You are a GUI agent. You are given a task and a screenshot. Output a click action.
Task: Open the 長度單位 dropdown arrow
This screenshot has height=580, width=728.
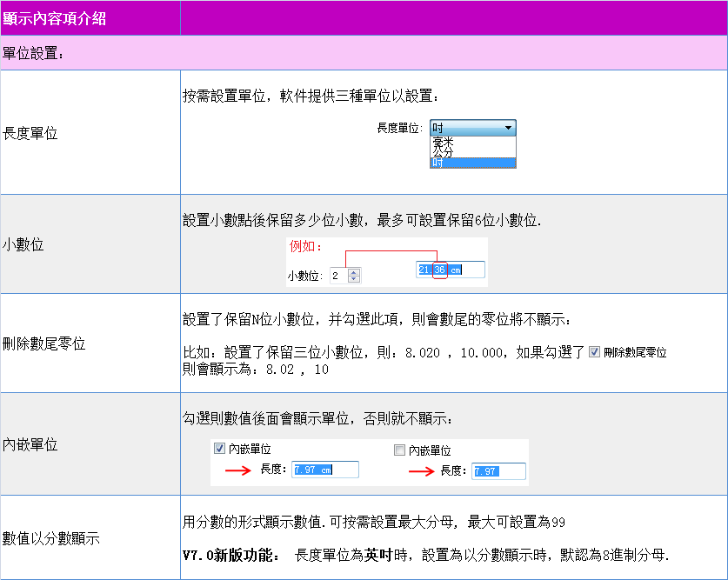coord(508,128)
